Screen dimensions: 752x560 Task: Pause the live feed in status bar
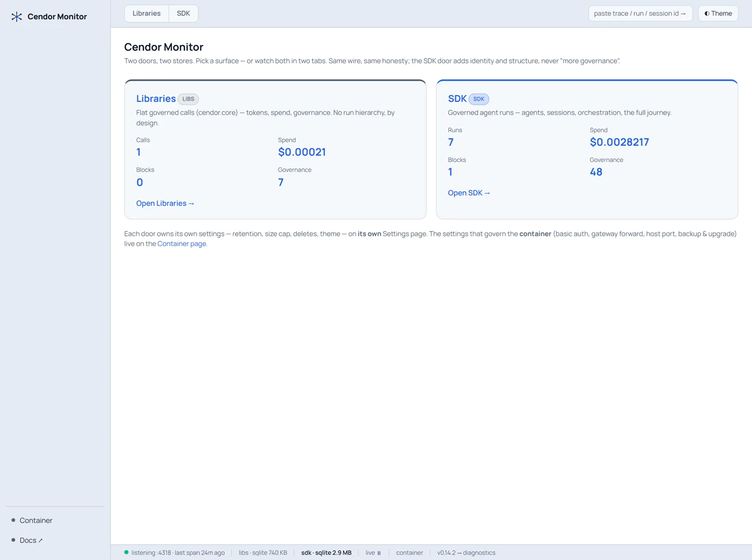pyautogui.click(x=373, y=553)
